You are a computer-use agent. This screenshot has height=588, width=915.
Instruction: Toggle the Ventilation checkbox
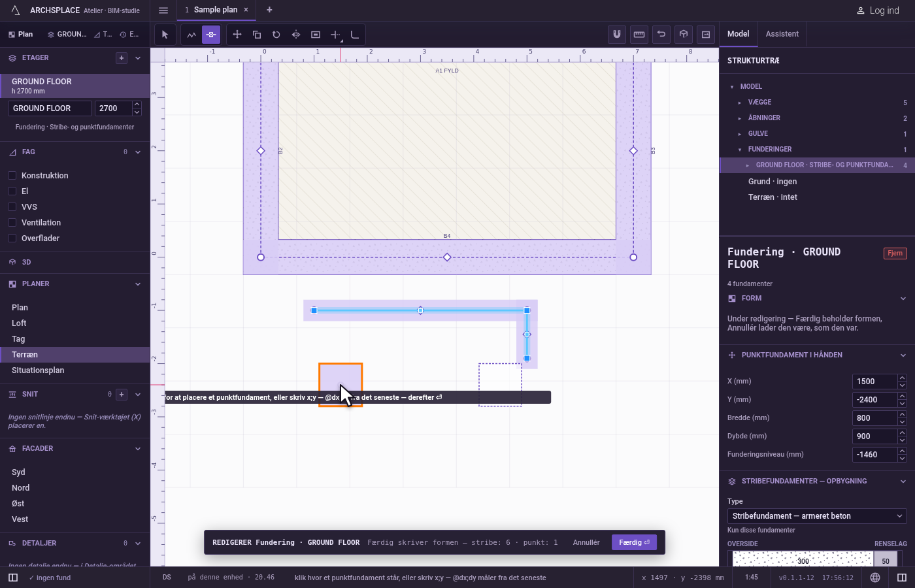(x=12, y=223)
